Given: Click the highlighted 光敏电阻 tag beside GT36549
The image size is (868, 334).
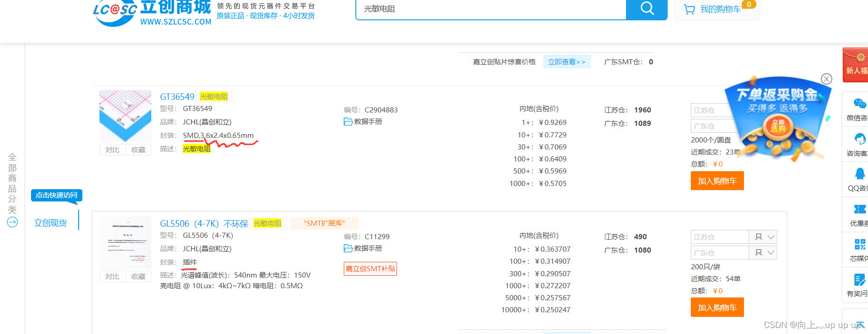Looking at the screenshot, I should (214, 97).
